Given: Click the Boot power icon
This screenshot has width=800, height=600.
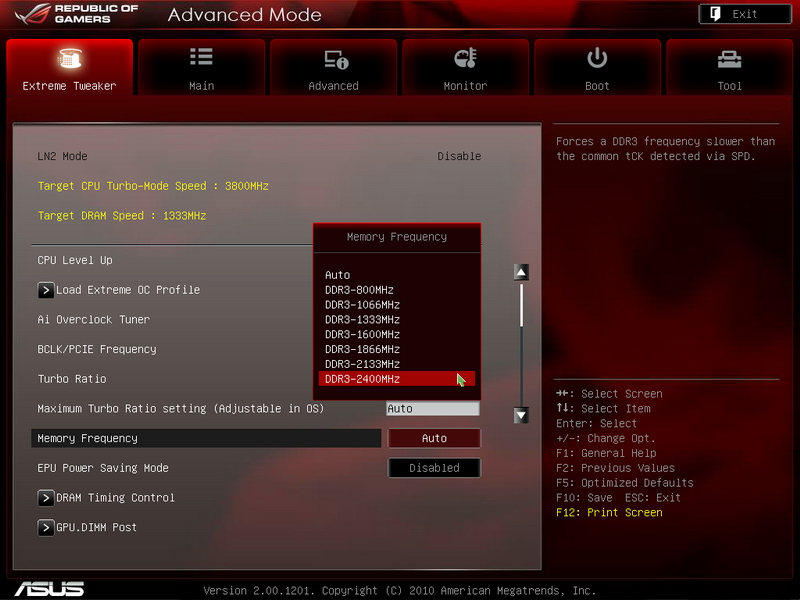Looking at the screenshot, I should pos(597,58).
